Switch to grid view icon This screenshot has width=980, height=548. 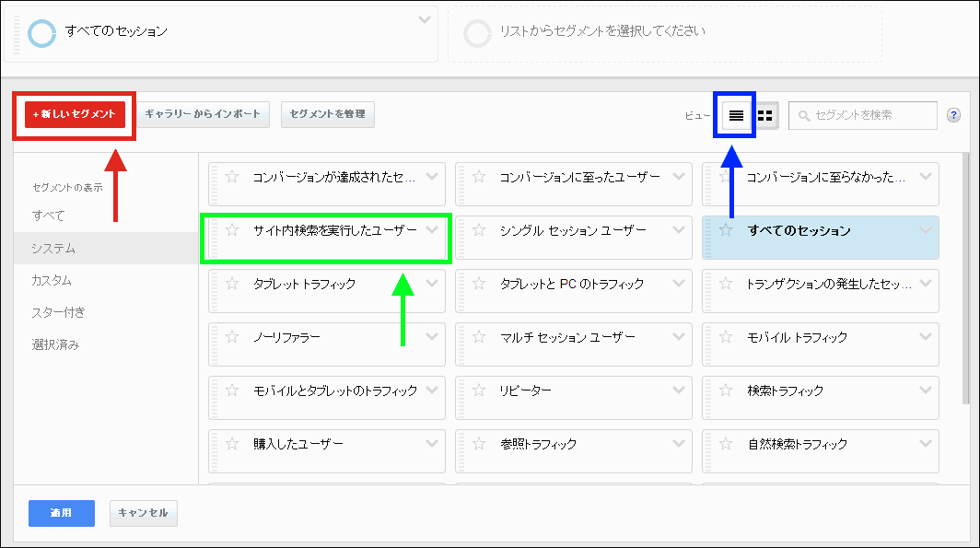point(765,115)
